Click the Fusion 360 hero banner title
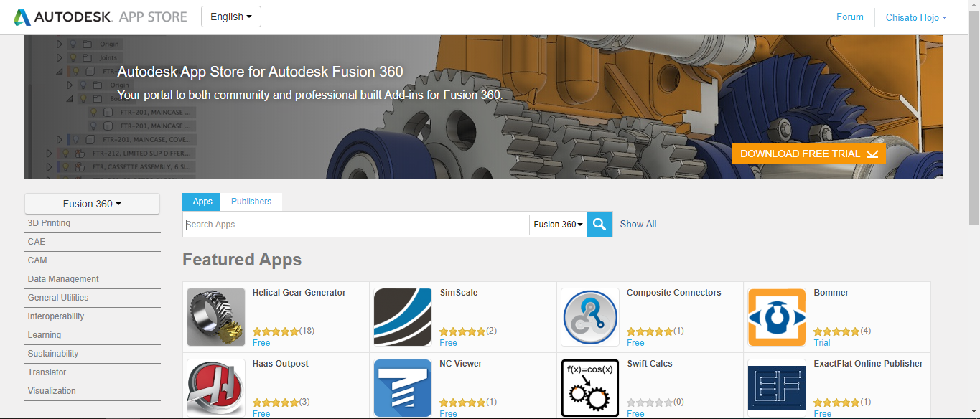The width and height of the screenshot is (980, 419). click(260, 72)
